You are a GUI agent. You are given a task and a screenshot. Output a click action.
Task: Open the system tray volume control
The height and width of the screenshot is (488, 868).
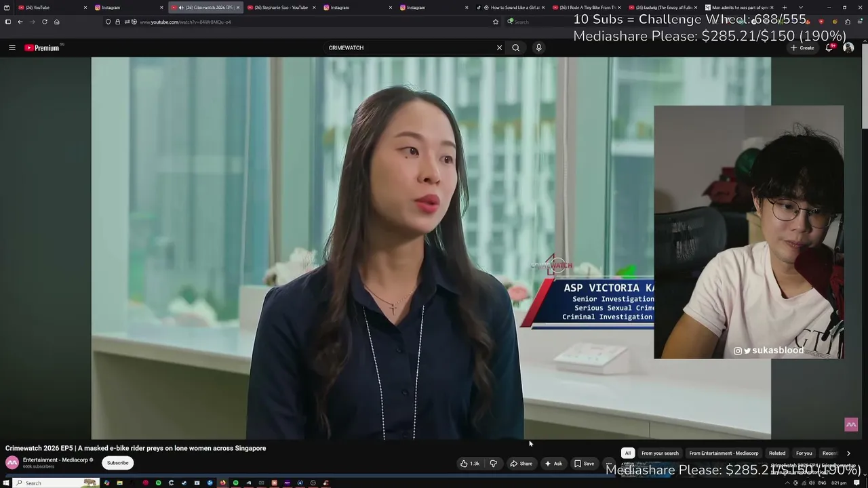[812, 483]
